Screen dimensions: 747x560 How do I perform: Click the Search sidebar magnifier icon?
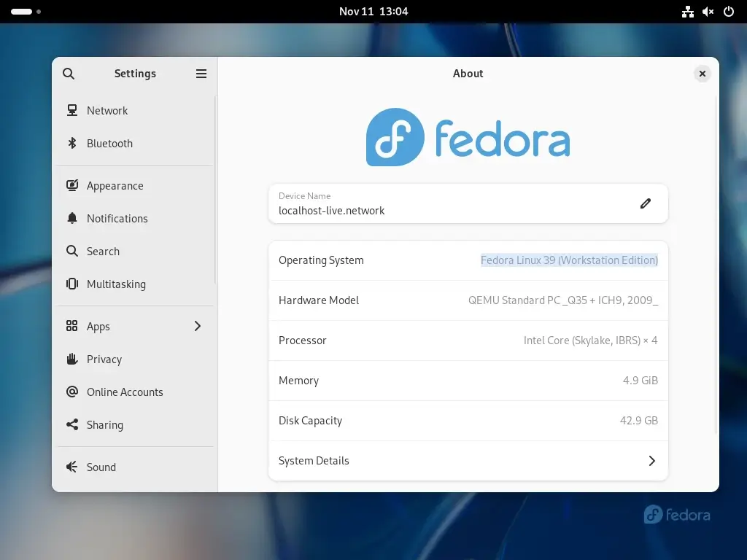pyautogui.click(x=72, y=251)
